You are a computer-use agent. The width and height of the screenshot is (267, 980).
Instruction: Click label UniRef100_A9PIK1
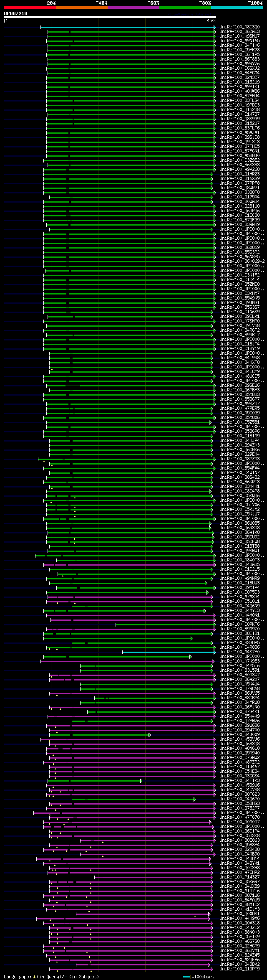click(239, 87)
